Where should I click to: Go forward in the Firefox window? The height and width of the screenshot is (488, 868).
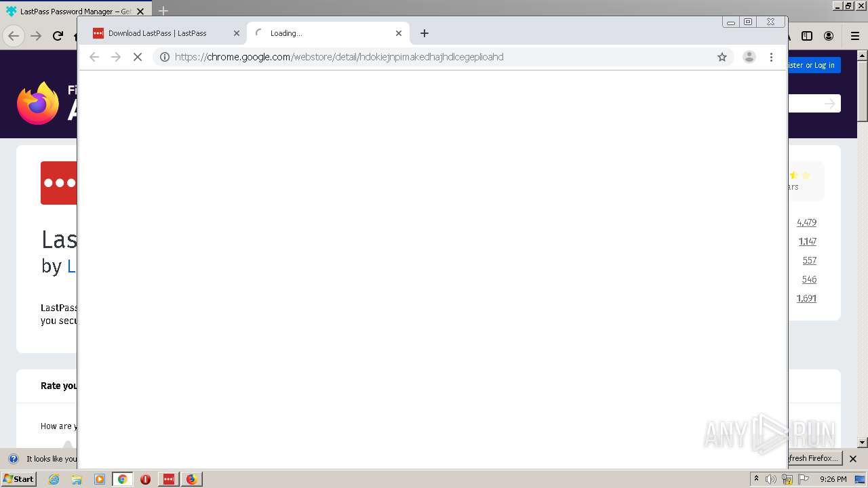pos(36,36)
